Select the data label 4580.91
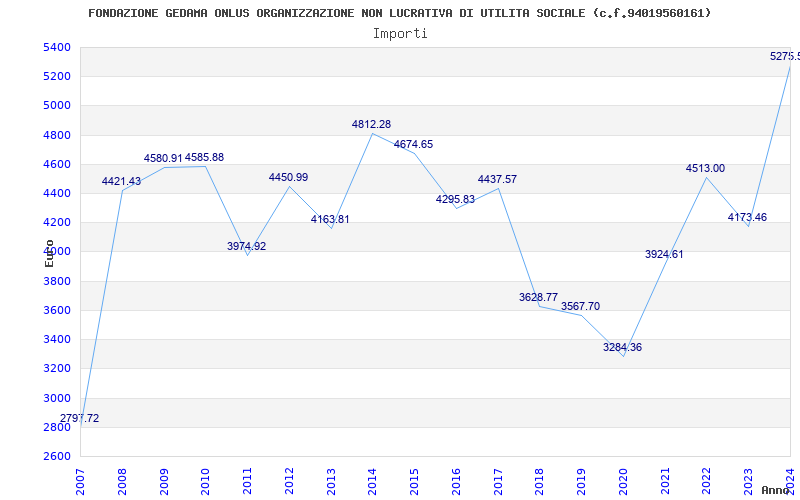 pos(163,158)
